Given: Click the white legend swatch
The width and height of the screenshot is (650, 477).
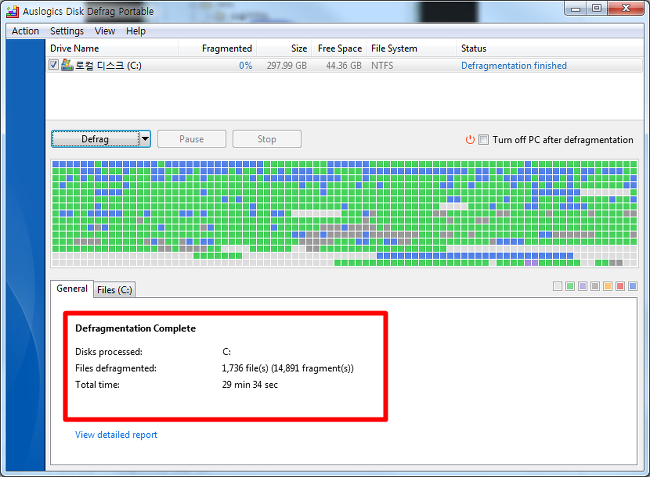Looking at the screenshot, I should click(x=558, y=286).
